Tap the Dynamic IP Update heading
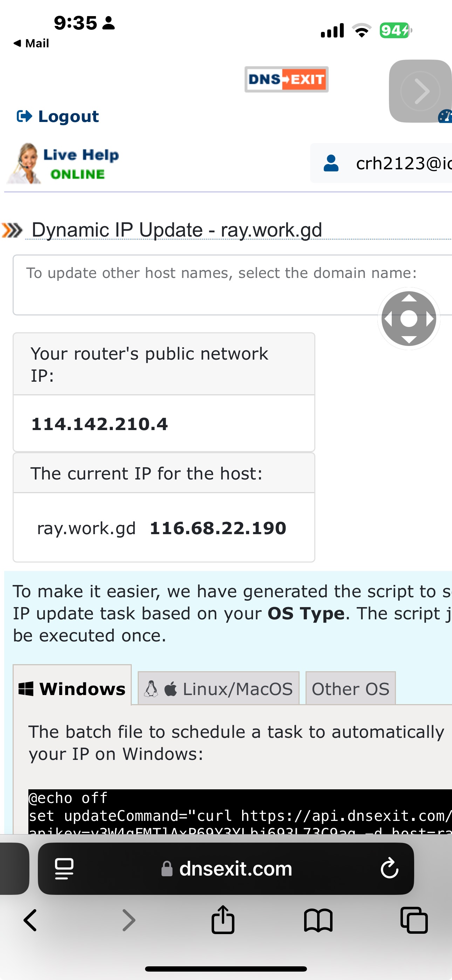The height and width of the screenshot is (980, 452). (177, 230)
